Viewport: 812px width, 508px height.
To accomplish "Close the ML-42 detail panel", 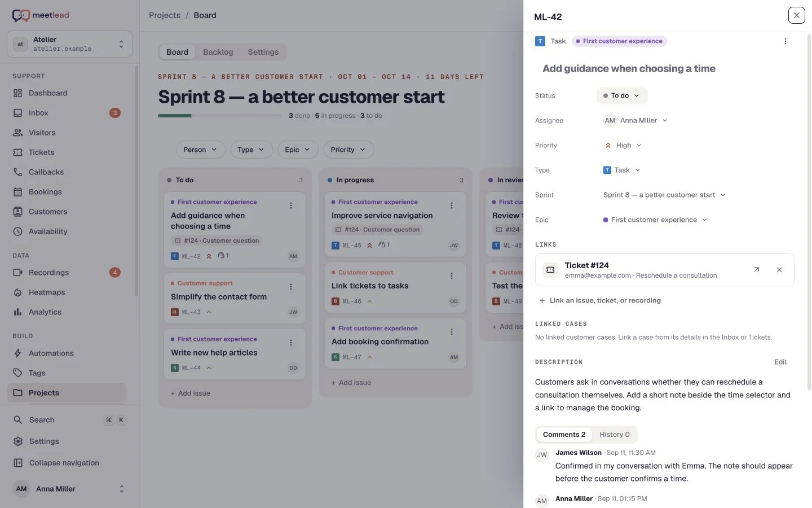I will pos(797,15).
